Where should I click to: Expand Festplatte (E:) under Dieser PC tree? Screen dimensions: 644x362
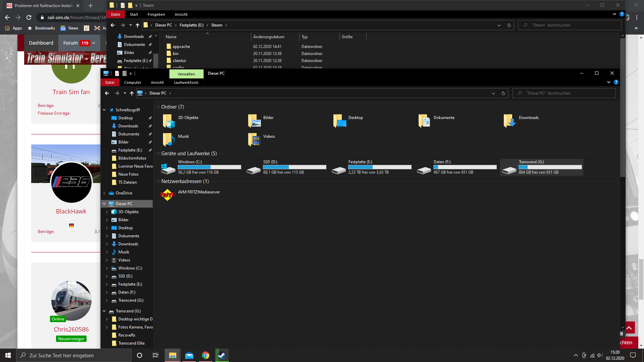coord(107,285)
